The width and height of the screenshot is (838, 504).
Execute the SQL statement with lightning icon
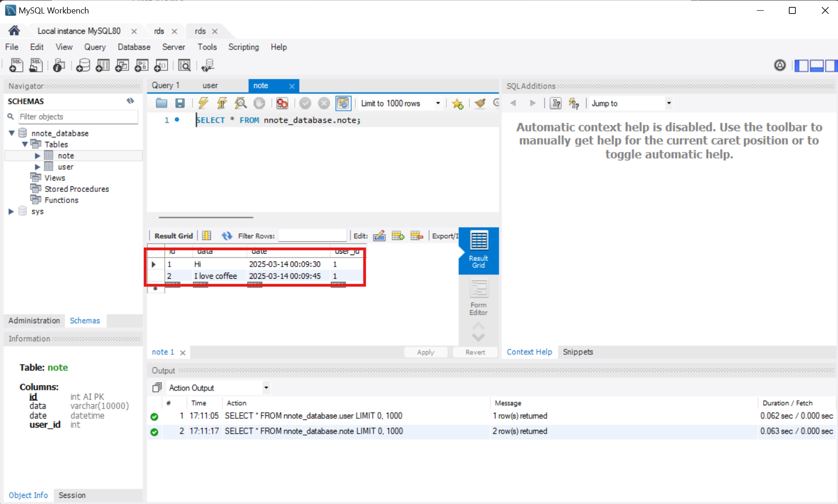point(203,103)
